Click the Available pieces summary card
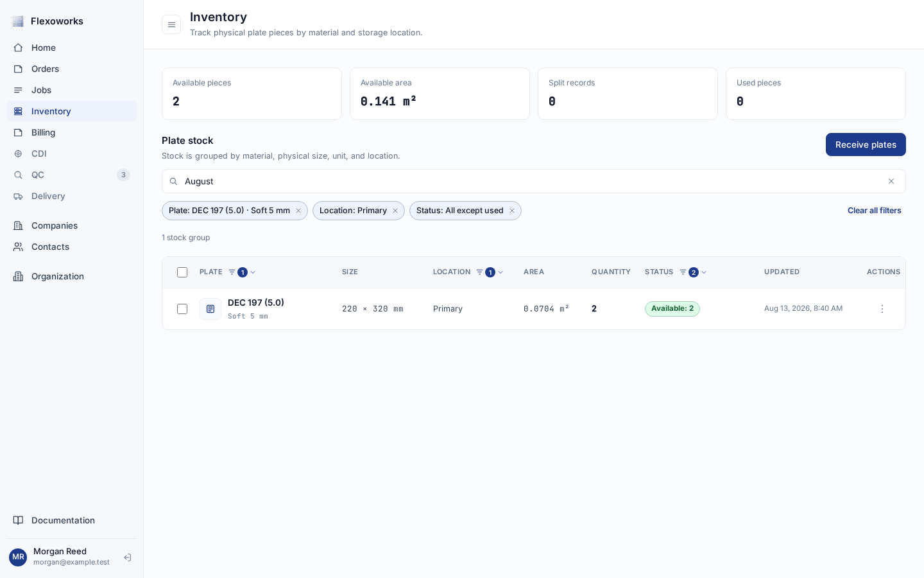This screenshot has height=578, width=924. (x=252, y=94)
